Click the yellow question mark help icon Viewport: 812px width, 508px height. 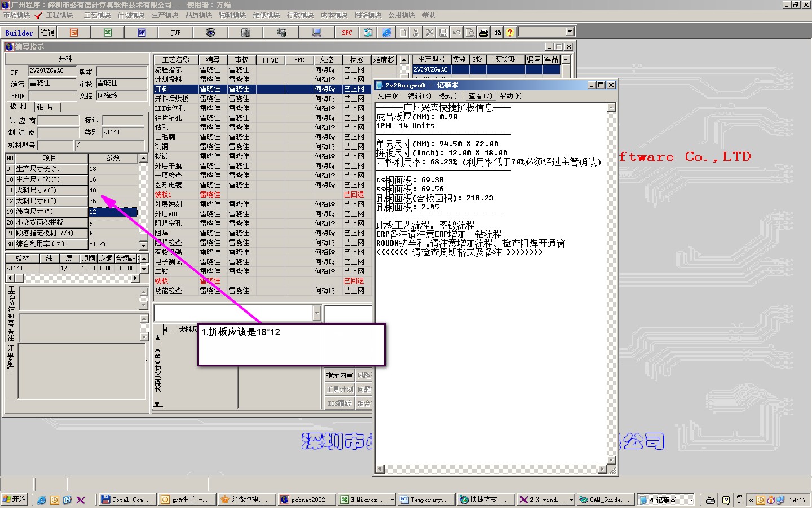coord(510,33)
